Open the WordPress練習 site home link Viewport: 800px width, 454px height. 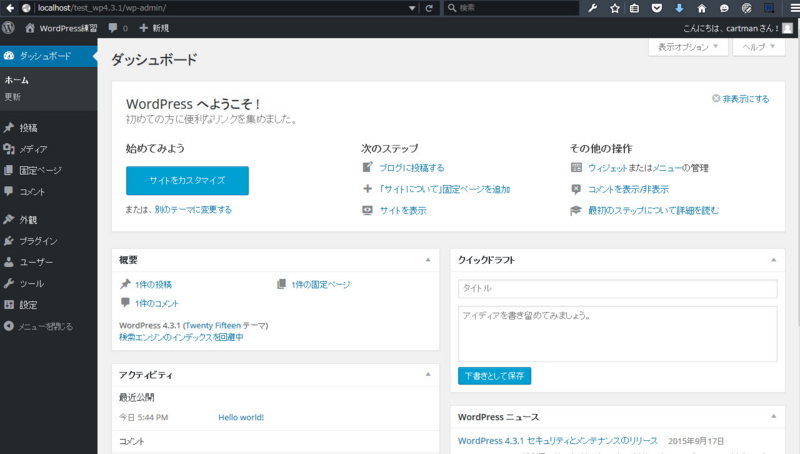(61, 28)
